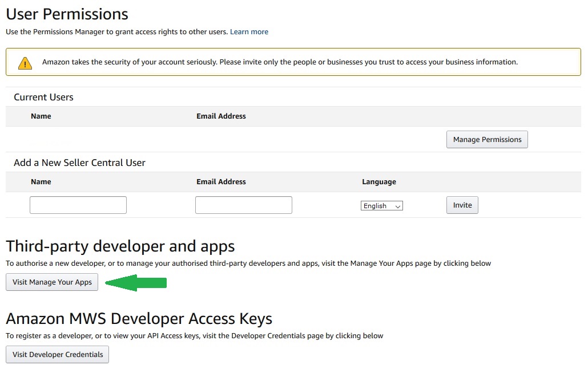Open the English language dropdown
This screenshot has width=588, height=369.
[381, 206]
